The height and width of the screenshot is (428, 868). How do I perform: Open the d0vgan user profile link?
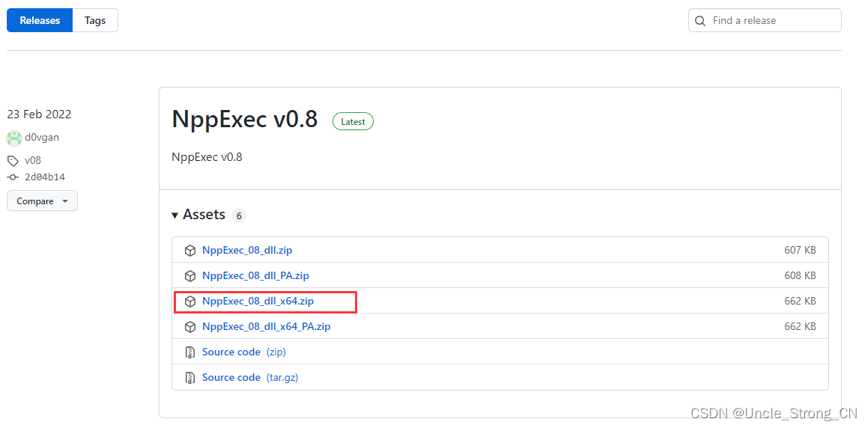(x=42, y=138)
